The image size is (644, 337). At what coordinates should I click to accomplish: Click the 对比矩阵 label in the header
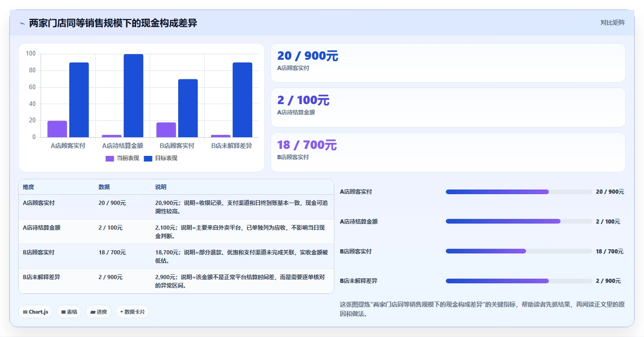612,22
